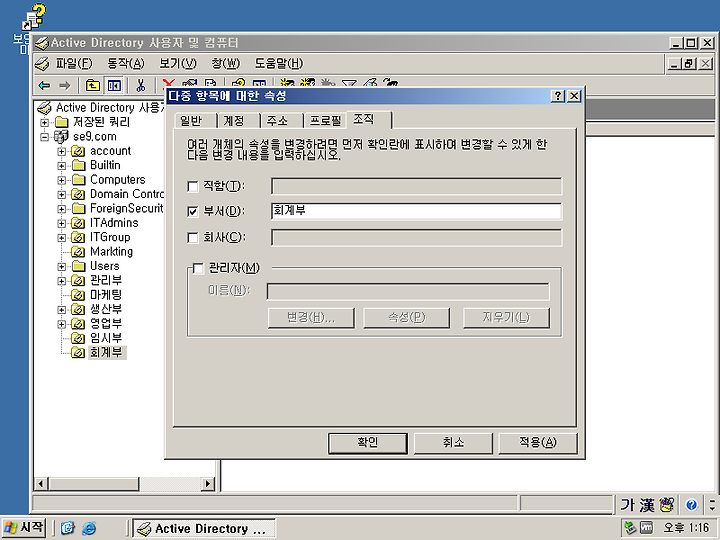Expand the ITAdmins OU node
This screenshot has width=720, height=540.
point(62,223)
